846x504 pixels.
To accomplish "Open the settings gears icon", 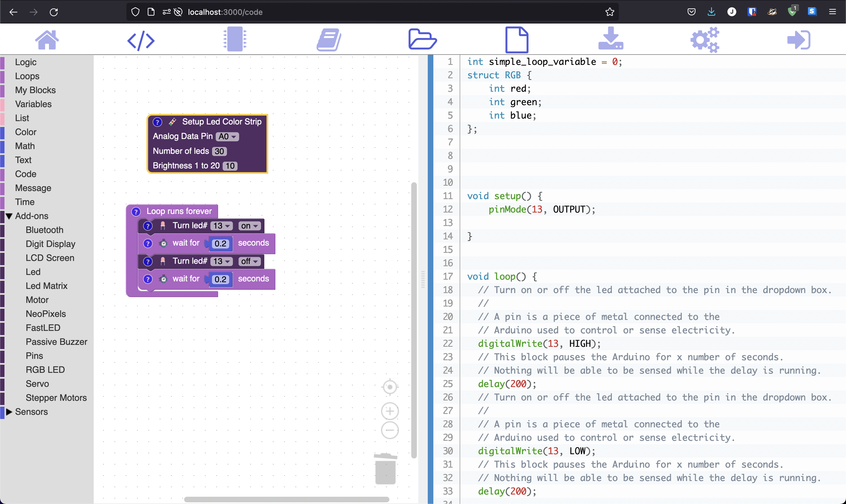I will pyautogui.click(x=704, y=39).
